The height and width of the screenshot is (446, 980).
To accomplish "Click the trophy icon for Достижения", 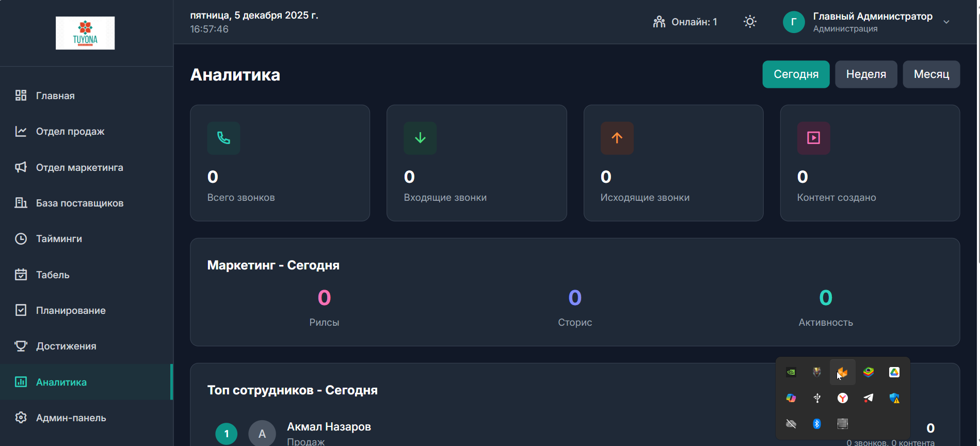I will (x=21, y=346).
